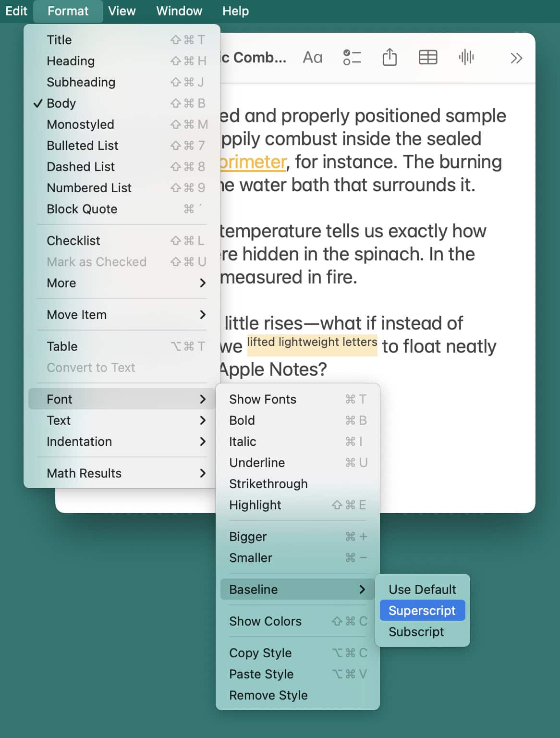
Task: Click the Aa text format toolbar icon
Action: coord(313,58)
